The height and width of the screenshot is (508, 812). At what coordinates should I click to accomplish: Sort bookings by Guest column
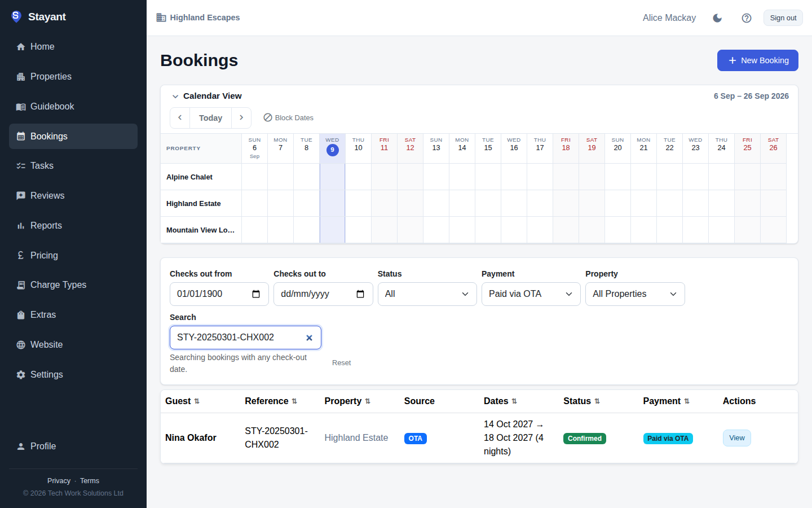click(x=182, y=401)
